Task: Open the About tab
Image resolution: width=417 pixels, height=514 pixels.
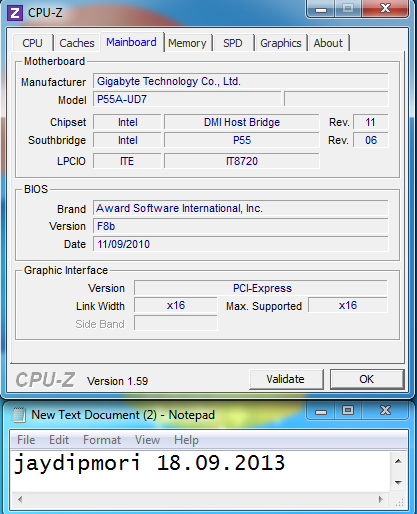Action: point(328,43)
